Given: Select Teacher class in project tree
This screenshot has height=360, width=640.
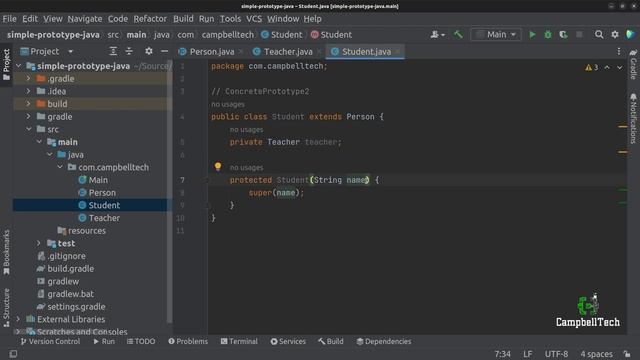Looking at the screenshot, I should coord(104,218).
